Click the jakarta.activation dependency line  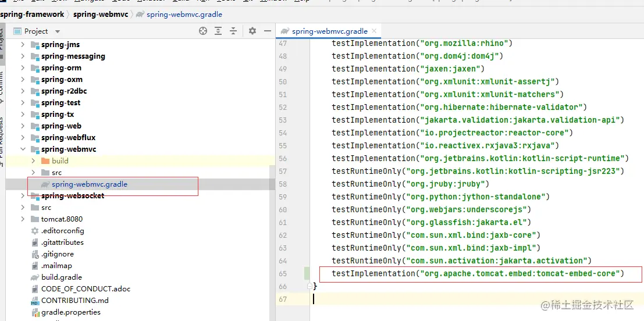point(461,261)
